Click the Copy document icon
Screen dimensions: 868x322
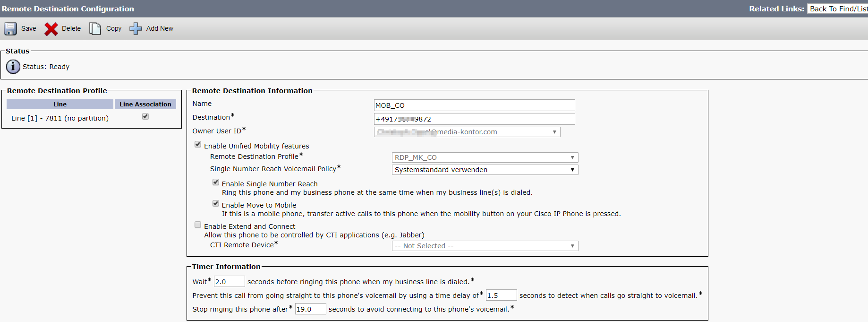point(94,28)
